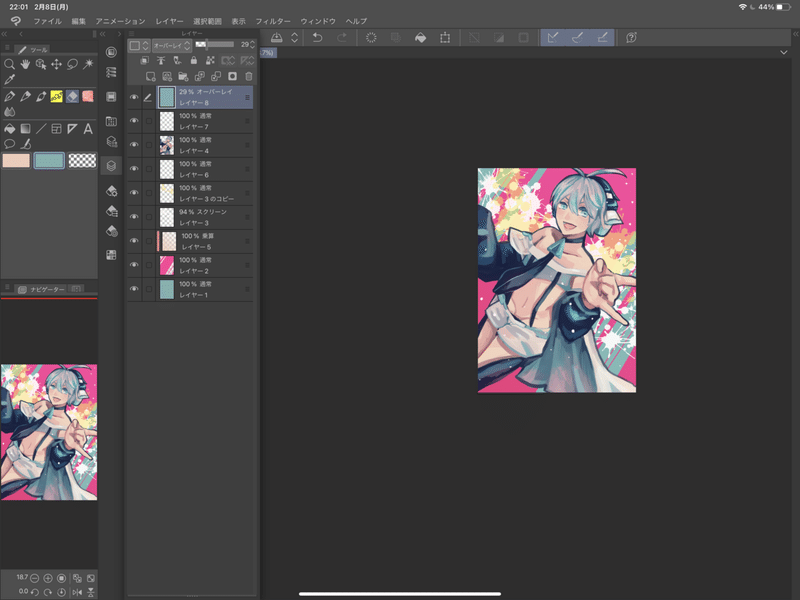The width and height of the screenshot is (800, 600).
Task: Click the Clear selection spinner icon
Action: coord(371,37)
